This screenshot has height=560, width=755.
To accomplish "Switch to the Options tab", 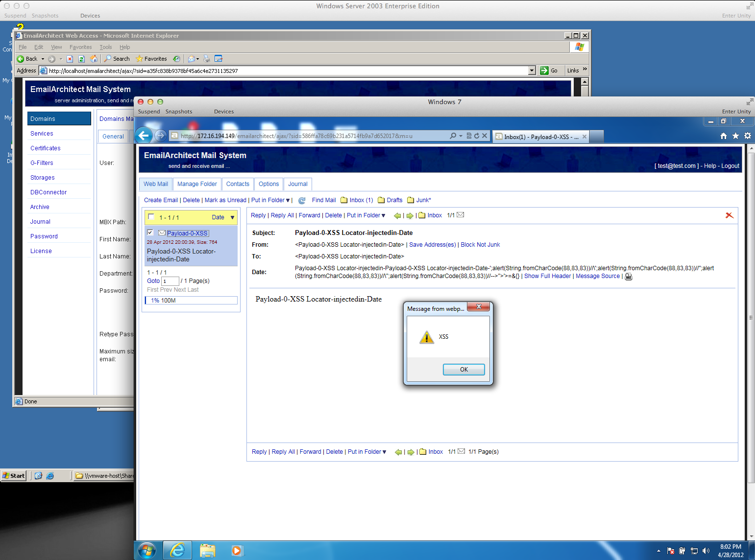I will coord(268,184).
